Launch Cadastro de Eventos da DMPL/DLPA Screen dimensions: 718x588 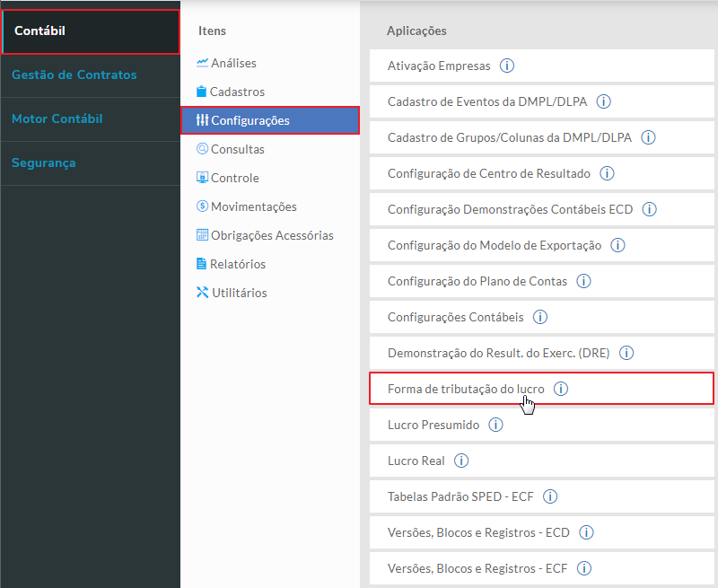tap(487, 101)
